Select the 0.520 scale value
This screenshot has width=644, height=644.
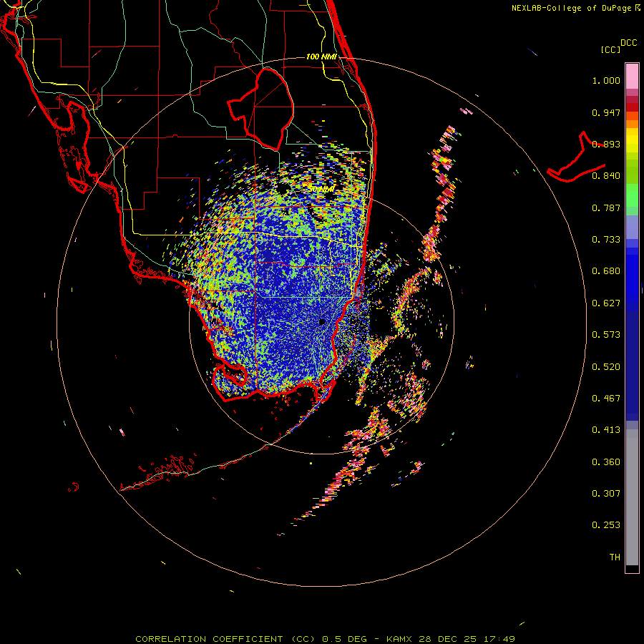[606, 367]
